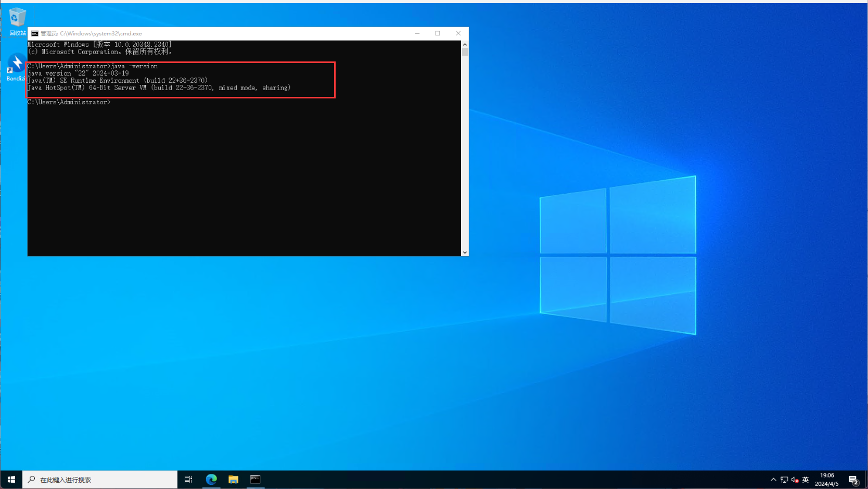Open the notification center with 2 alerts

[x=853, y=480]
